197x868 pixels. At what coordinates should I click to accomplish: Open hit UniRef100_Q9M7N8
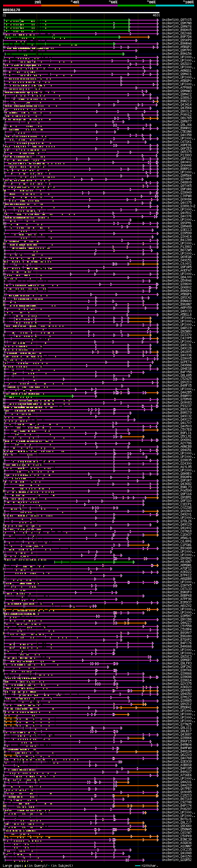coord(177,23)
